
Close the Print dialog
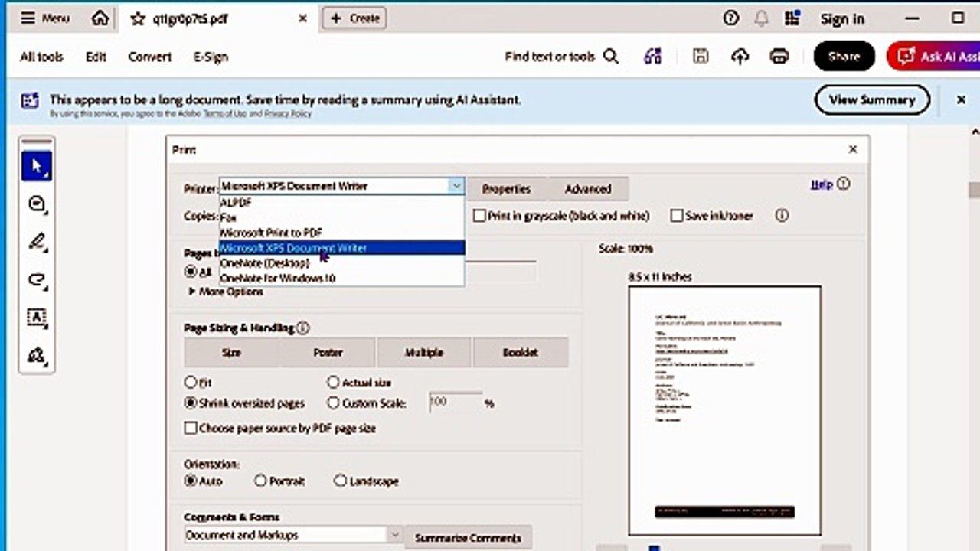point(853,149)
